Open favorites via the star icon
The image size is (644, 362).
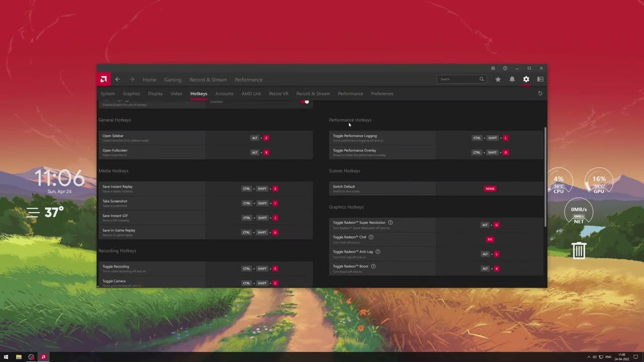tap(498, 79)
